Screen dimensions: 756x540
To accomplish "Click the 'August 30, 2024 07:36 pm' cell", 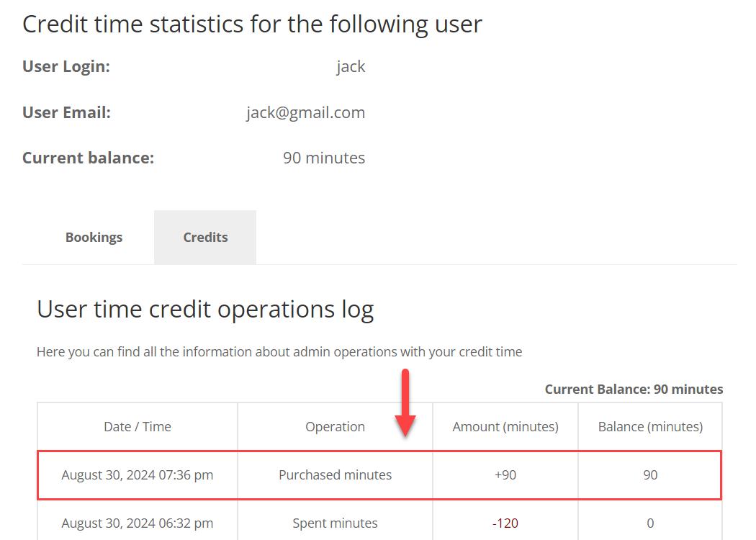I will 138,475.
